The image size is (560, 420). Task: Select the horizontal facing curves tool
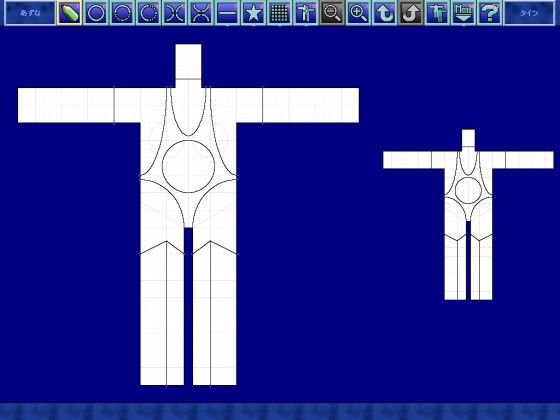tap(201, 13)
